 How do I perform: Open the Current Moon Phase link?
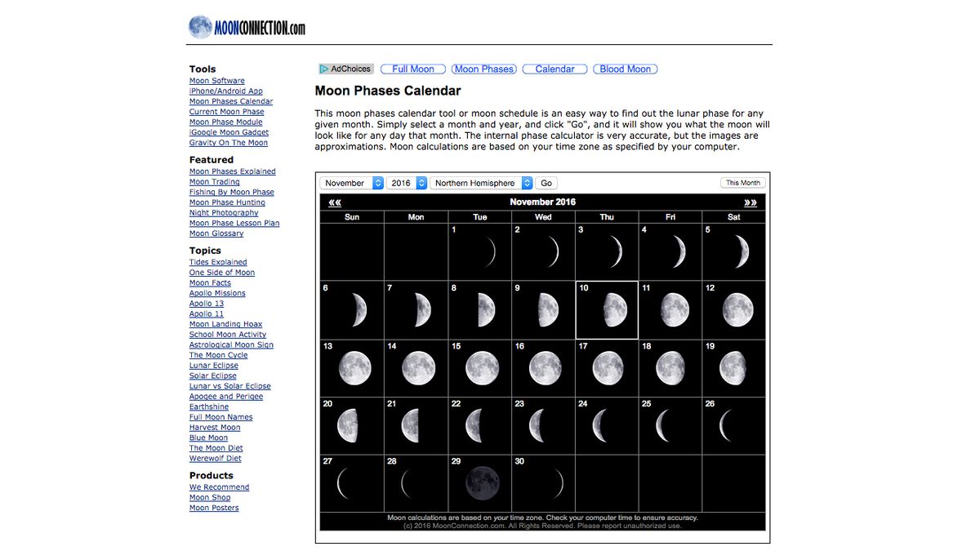(227, 112)
